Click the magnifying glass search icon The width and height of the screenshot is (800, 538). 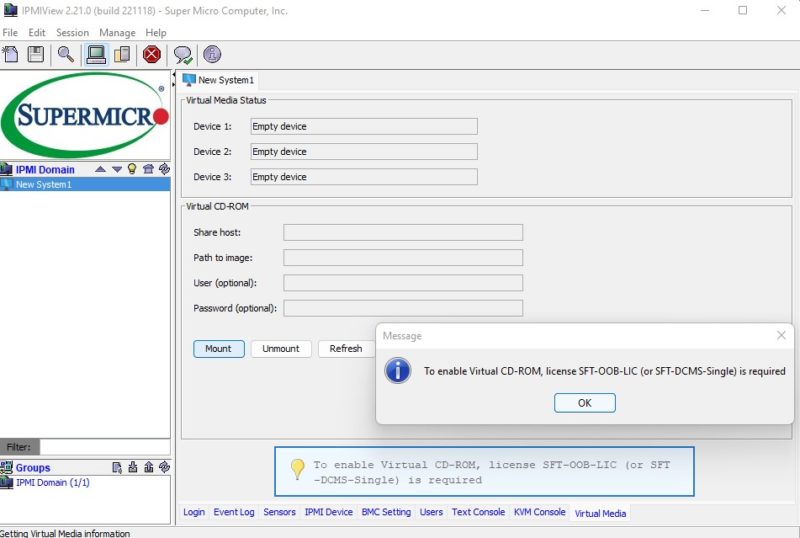[x=65, y=55]
